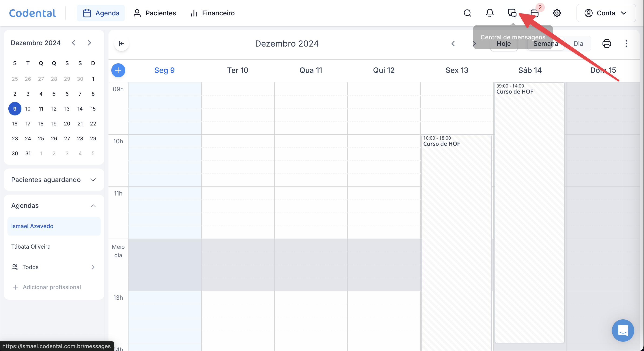The height and width of the screenshot is (351, 644).
Task: Open the Conta dropdown
Action: 606,13
